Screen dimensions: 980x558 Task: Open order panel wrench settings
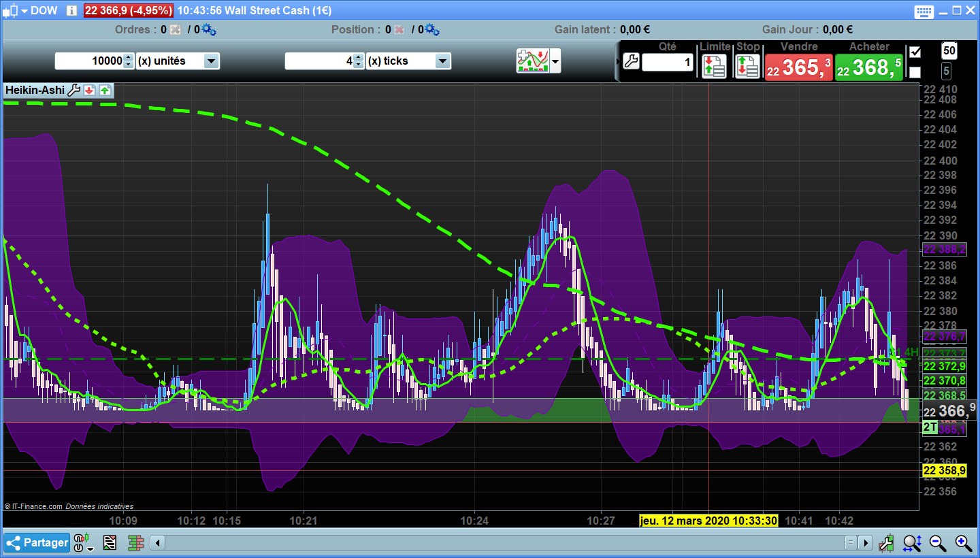[x=631, y=62]
